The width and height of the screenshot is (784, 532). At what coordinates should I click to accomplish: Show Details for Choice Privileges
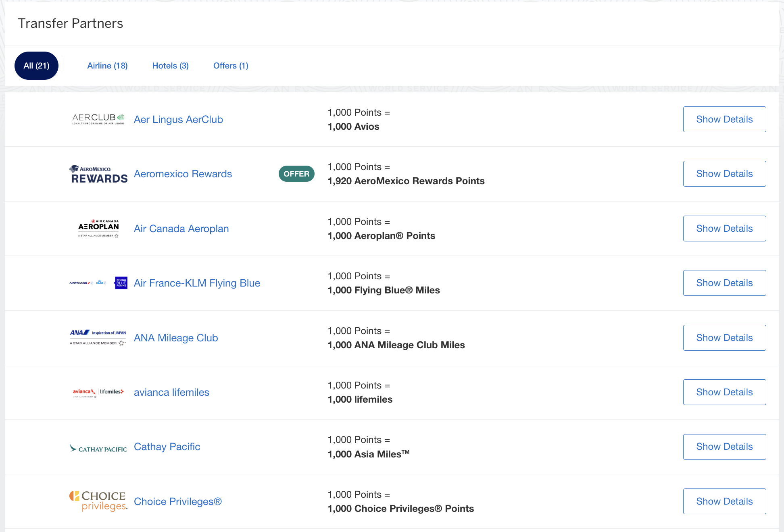(x=724, y=501)
